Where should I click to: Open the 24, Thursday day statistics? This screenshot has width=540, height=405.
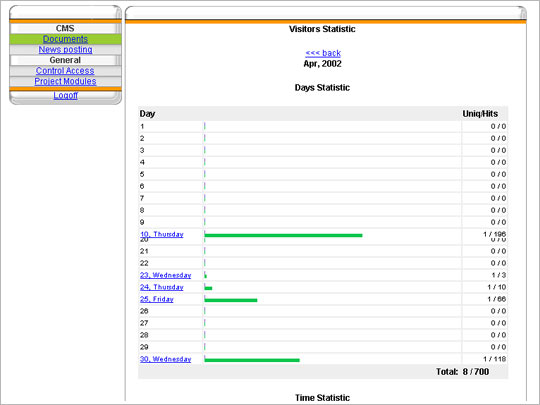(x=162, y=287)
